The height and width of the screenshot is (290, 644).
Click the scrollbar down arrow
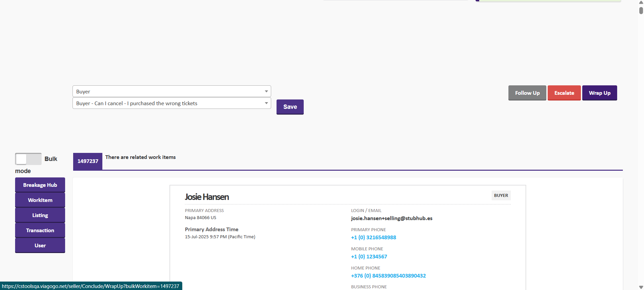coord(641,287)
